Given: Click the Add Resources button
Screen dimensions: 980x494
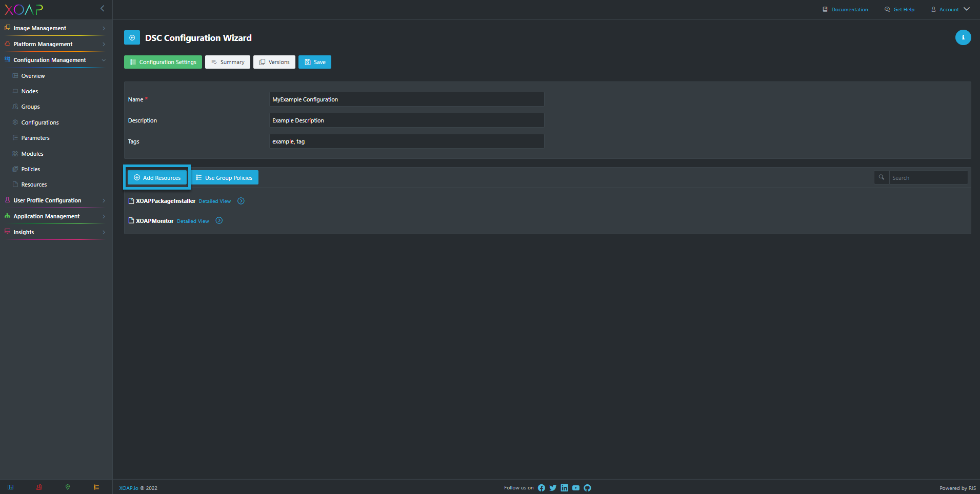Looking at the screenshot, I should [157, 177].
